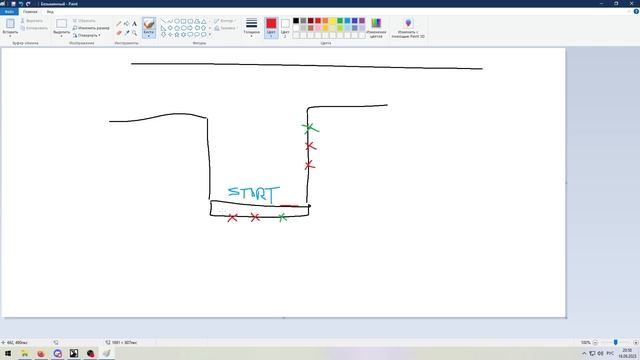Click the Crop button
Image resolution: width=640 pixels, height=360 pixels.
[x=84, y=21]
